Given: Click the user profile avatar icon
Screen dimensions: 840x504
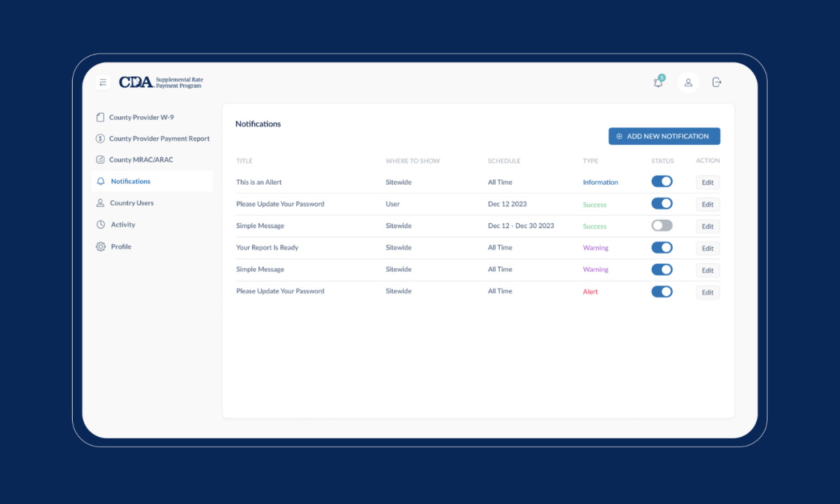Looking at the screenshot, I should 688,82.
